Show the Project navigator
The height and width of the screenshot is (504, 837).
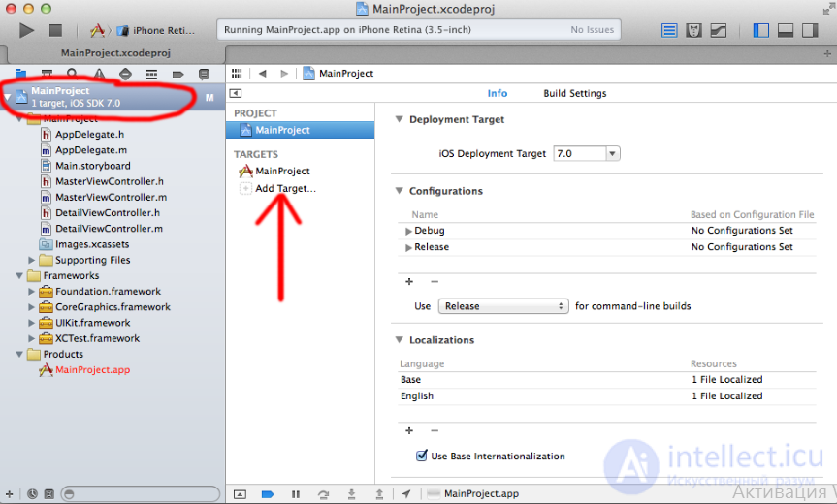click(x=20, y=74)
